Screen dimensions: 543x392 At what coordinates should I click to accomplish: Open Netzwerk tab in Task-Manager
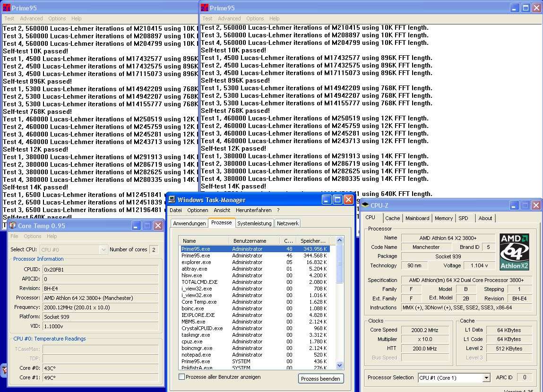(287, 223)
